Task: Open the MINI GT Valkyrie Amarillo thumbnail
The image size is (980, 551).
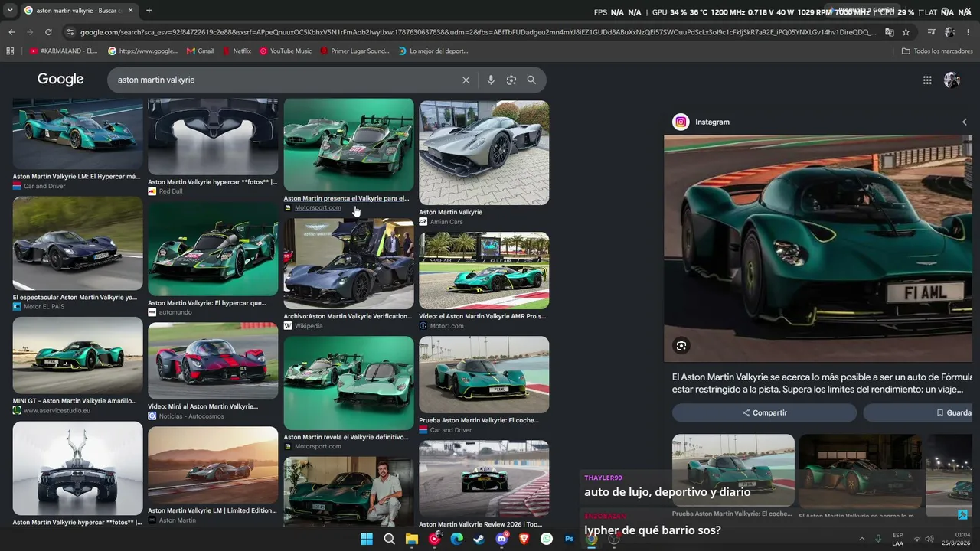Action: pyautogui.click(x=77, y=356)
